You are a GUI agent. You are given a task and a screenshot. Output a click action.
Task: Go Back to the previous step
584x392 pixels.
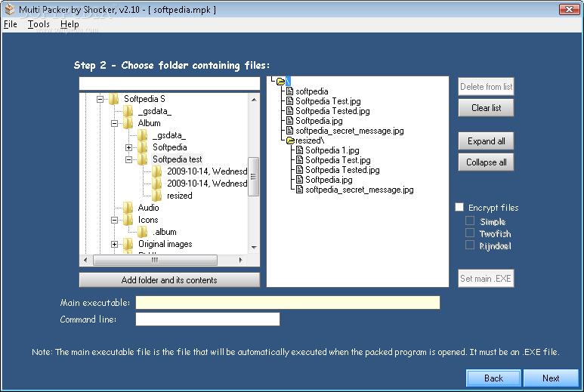(x=493, y=378)
